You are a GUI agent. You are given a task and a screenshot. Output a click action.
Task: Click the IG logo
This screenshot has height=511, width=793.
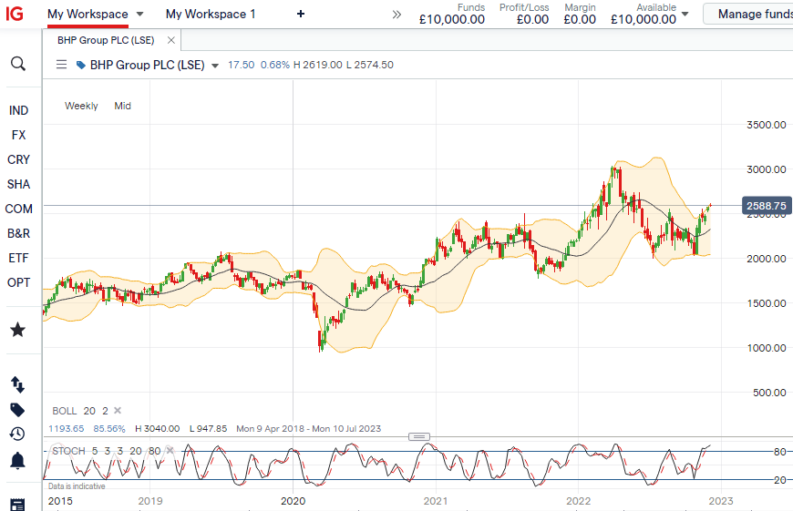(15, 14)
